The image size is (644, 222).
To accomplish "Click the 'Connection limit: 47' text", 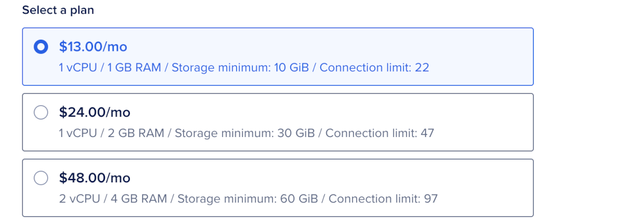I will tap(380, 133).
